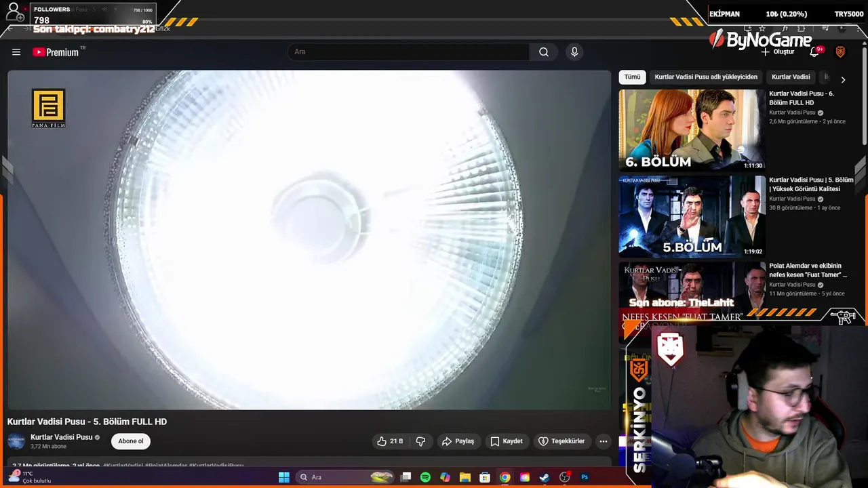This screenshot has width=868, height=488.
Task: Open the account avatar menu
Action: coord(840,52)
